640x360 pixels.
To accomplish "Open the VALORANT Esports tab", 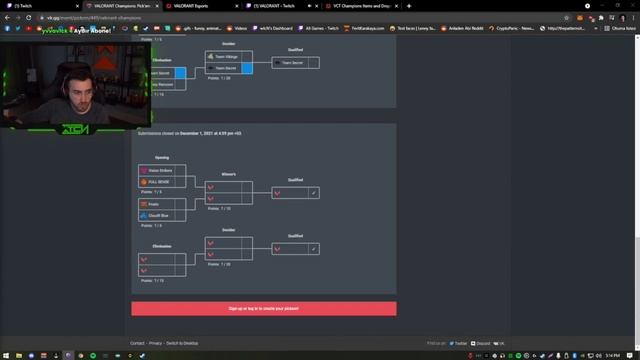I will [x=202, y=6].
